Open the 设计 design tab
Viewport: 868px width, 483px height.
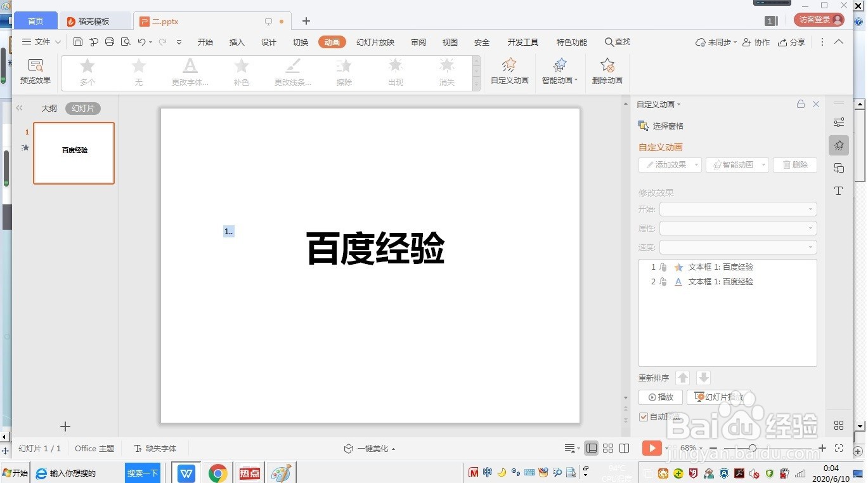(x=269, y=42)
